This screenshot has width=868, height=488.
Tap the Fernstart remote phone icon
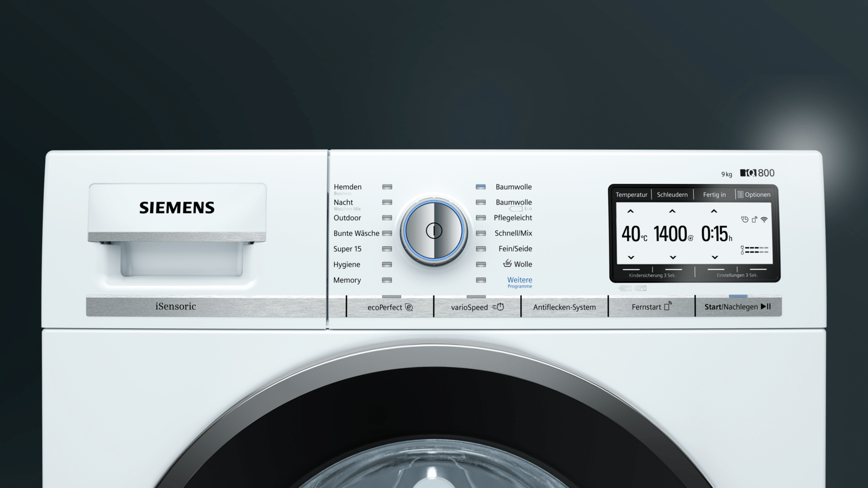point(668,306)
